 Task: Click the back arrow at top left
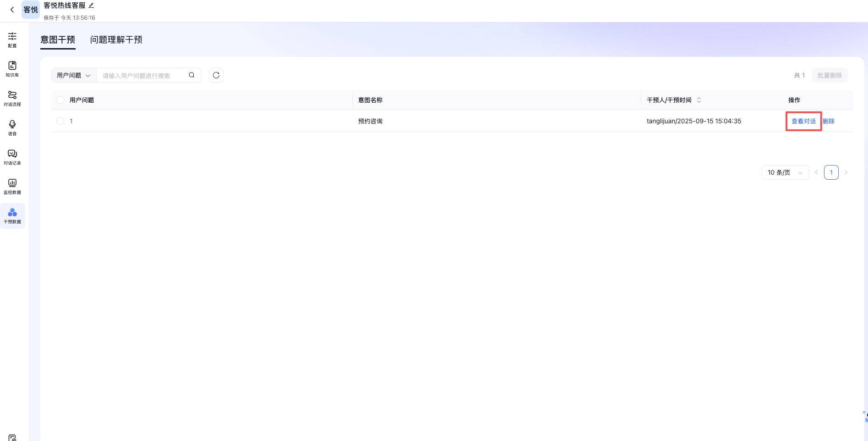coord(12,10)
